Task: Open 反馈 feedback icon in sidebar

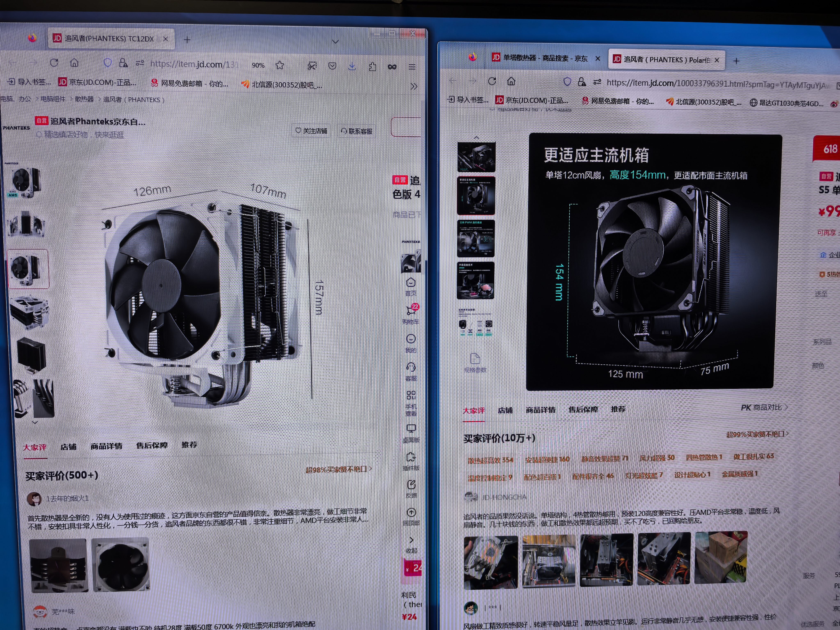Action: pyautogui.click(x=411, y=489)
